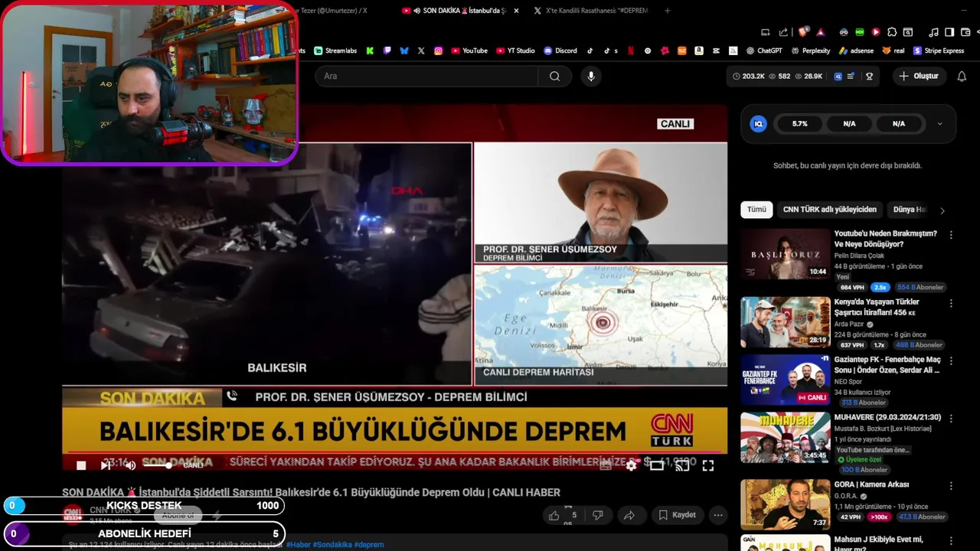Open options for Youtube'u Neden Bıraktım video
Viewport: 980px width, 551px height.
pos(951,235)
